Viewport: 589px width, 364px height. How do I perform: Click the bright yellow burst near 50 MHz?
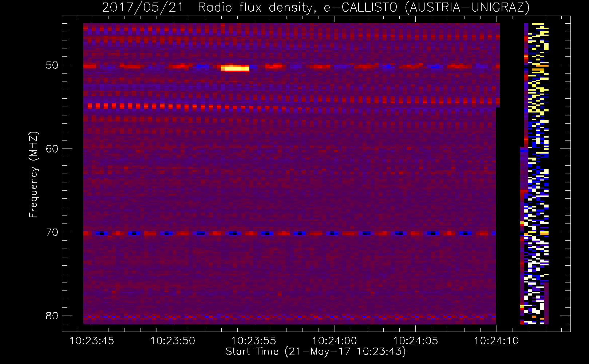(235, 68)
